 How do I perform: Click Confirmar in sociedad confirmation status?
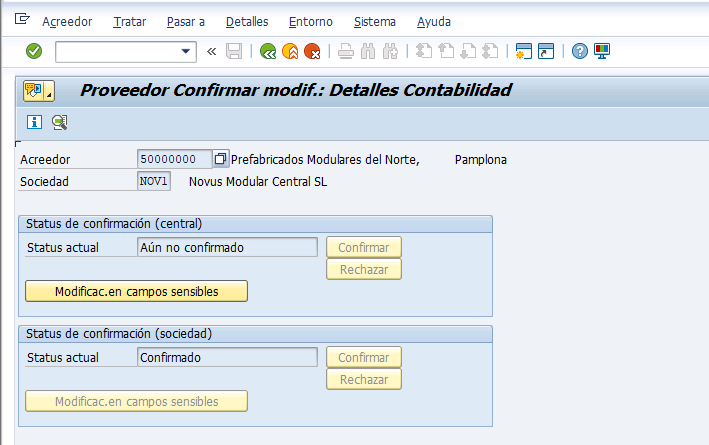(x=364, y=357)
